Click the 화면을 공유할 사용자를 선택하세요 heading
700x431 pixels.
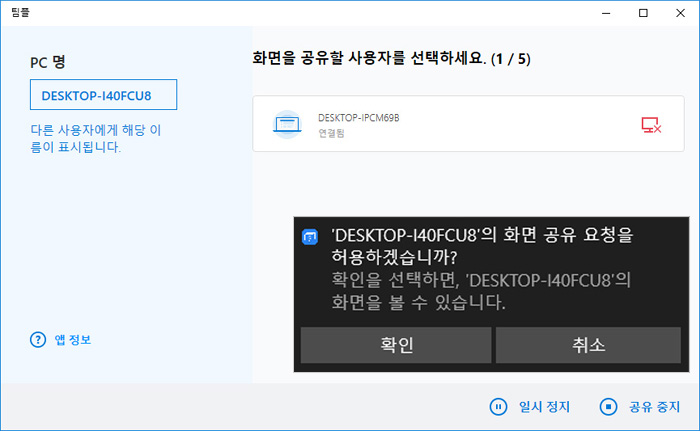coord(392,59)
